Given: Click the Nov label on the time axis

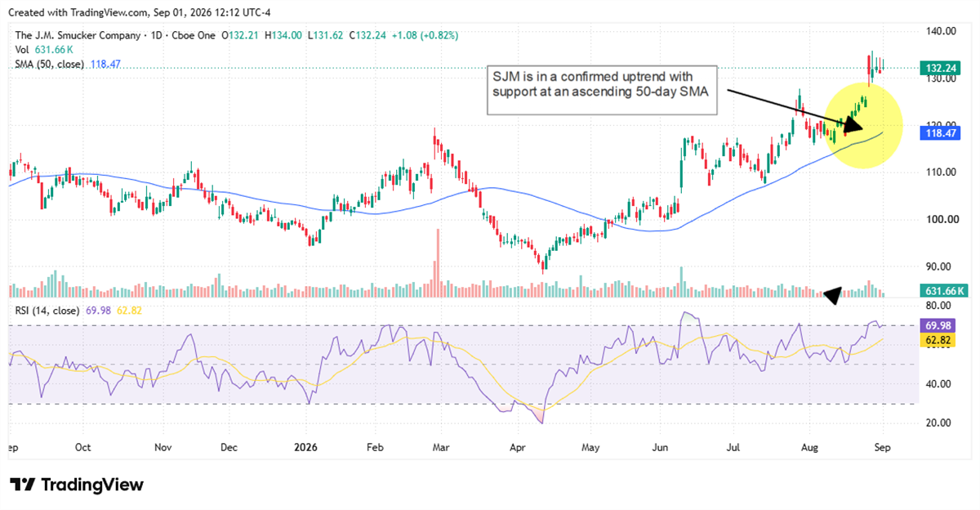Looking at the screenshot, I should 163,448.
